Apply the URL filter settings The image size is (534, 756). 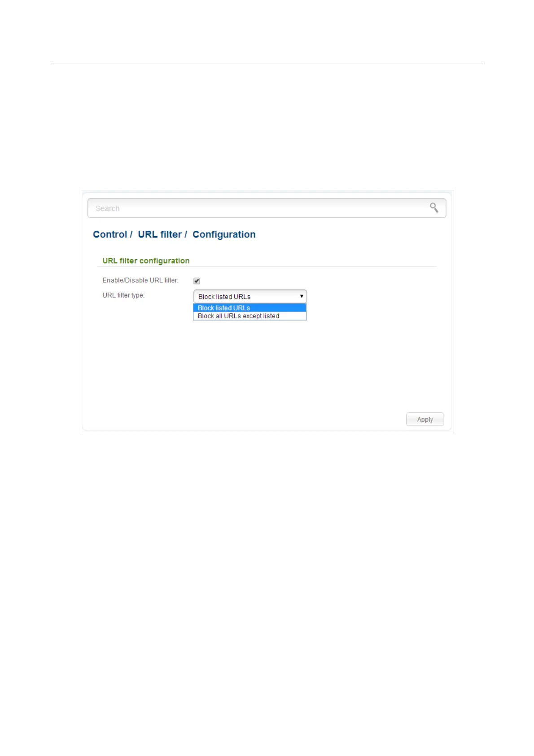click(x=425, y=419)
